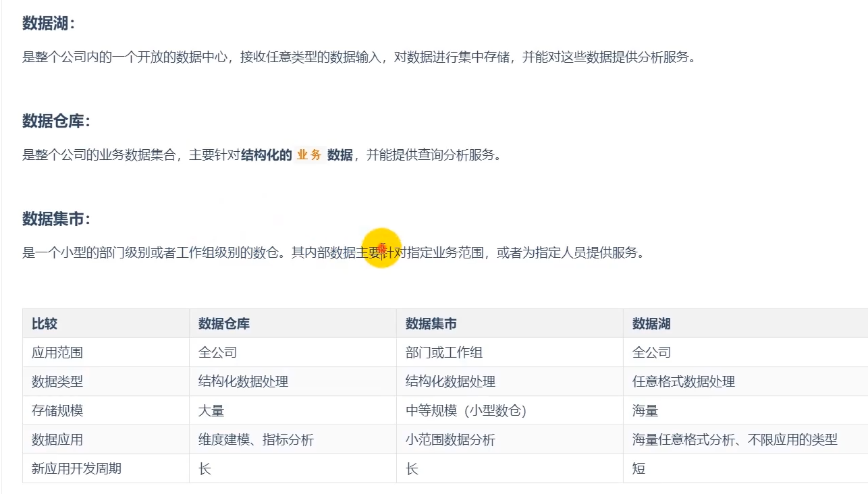Screen dimensions: 868x494
Task: Select the row label 数据类型
Action: click(x=57, y=381)
